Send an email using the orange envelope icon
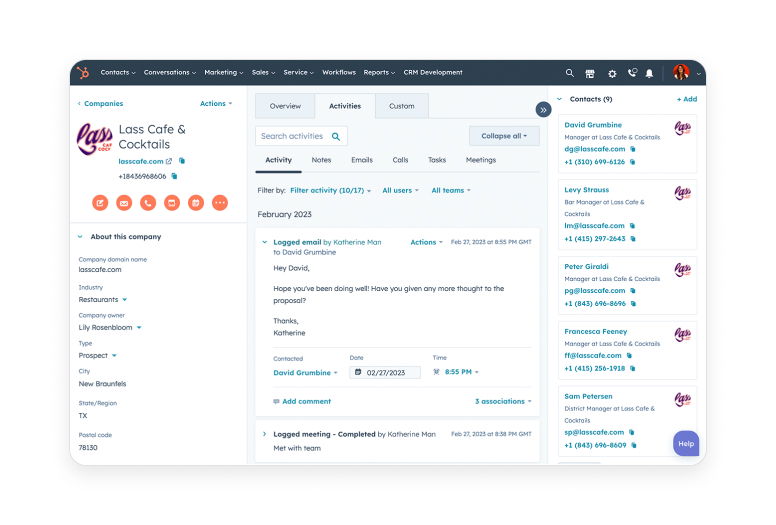The image size is (776, 525). point(124,203)
